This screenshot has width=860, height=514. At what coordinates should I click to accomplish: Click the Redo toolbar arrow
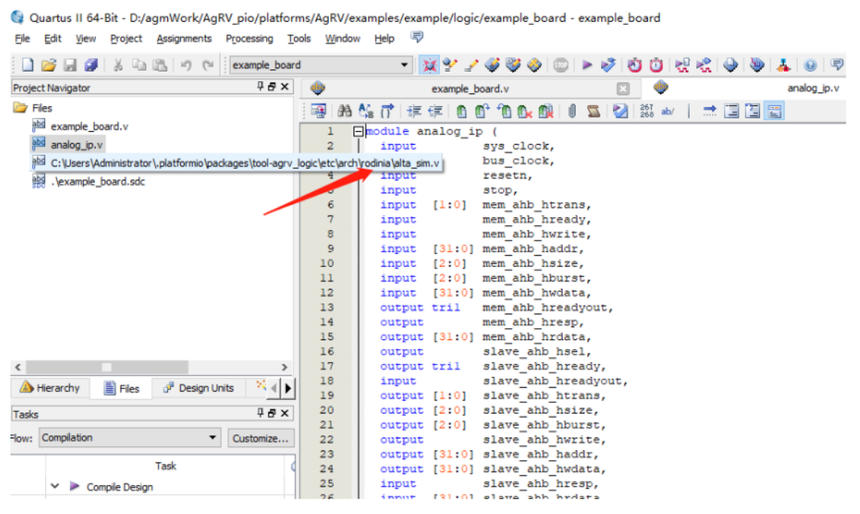tap(207, 65)
